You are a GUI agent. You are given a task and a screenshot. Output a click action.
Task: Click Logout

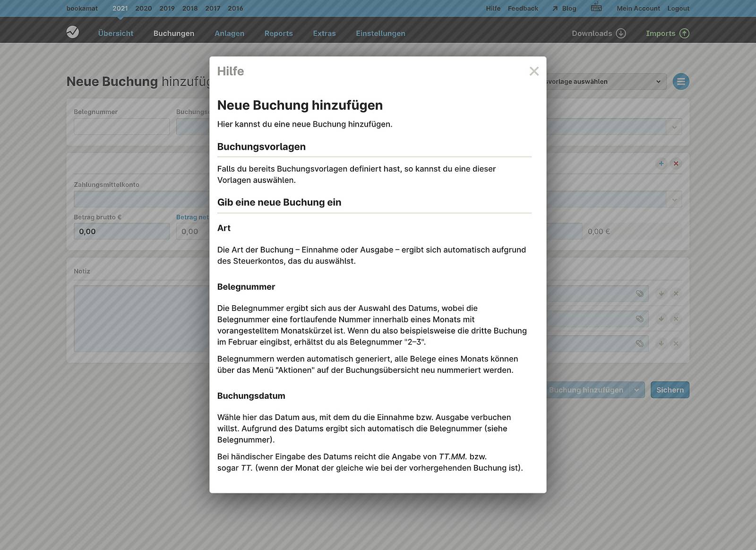point(679,9)
